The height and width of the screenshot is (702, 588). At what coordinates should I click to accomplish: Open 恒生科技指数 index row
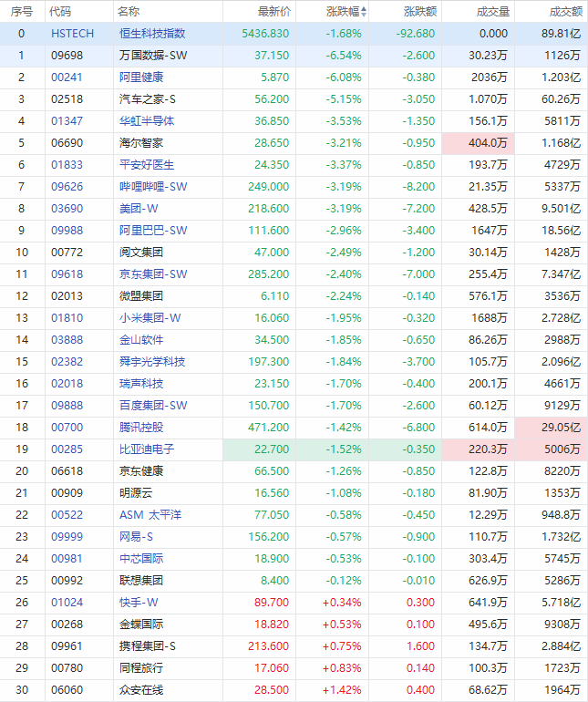click(x=152, y=34)
